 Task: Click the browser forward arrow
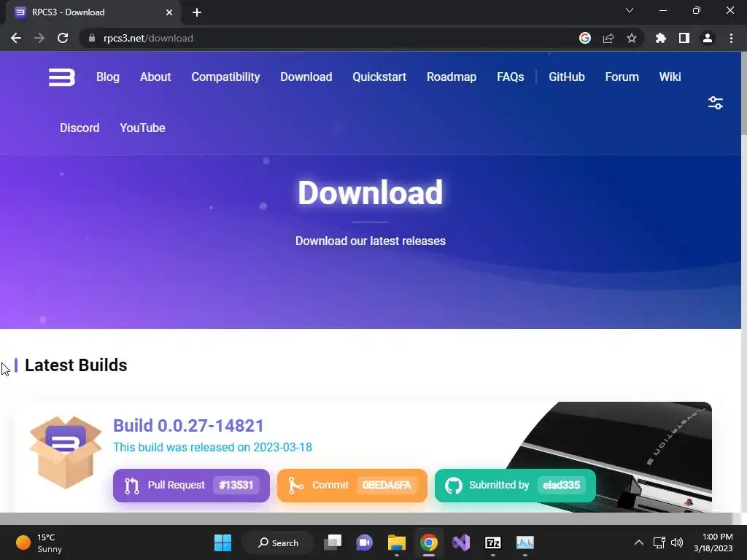click(39, 38)
